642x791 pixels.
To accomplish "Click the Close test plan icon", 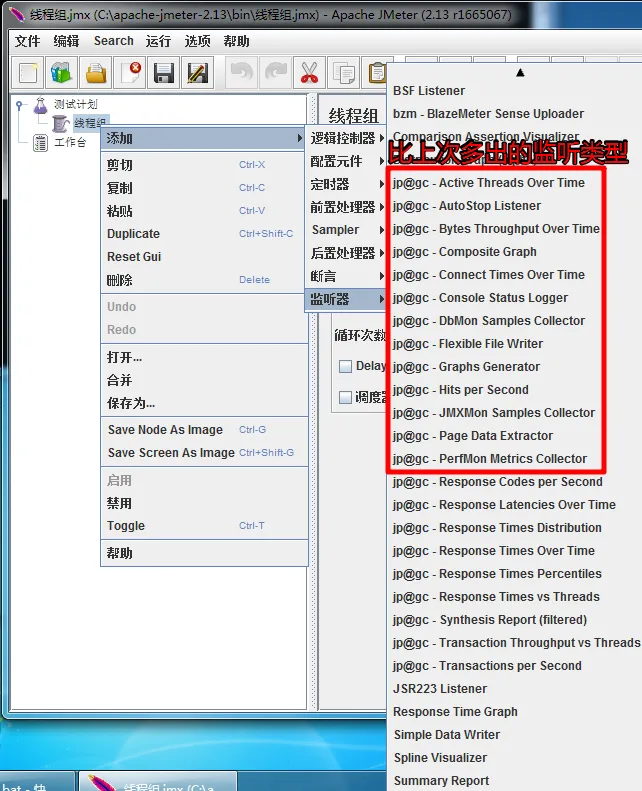I will pos(130,73).
